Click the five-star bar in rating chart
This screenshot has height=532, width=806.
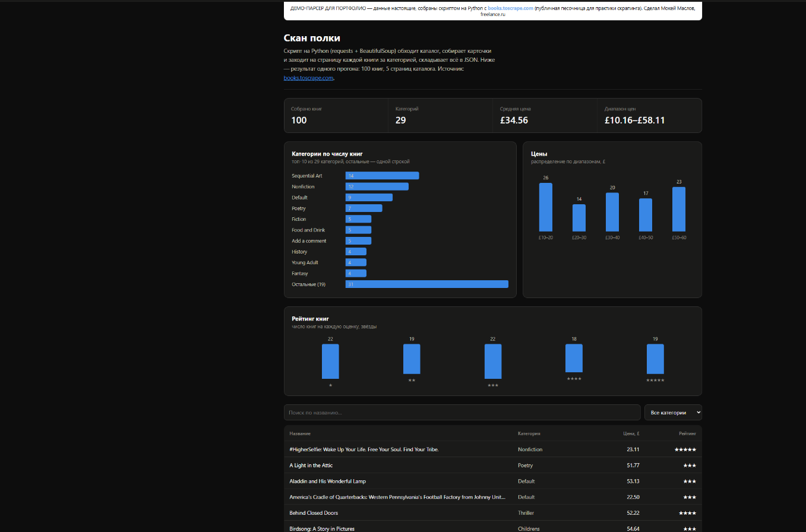[655, 359]
